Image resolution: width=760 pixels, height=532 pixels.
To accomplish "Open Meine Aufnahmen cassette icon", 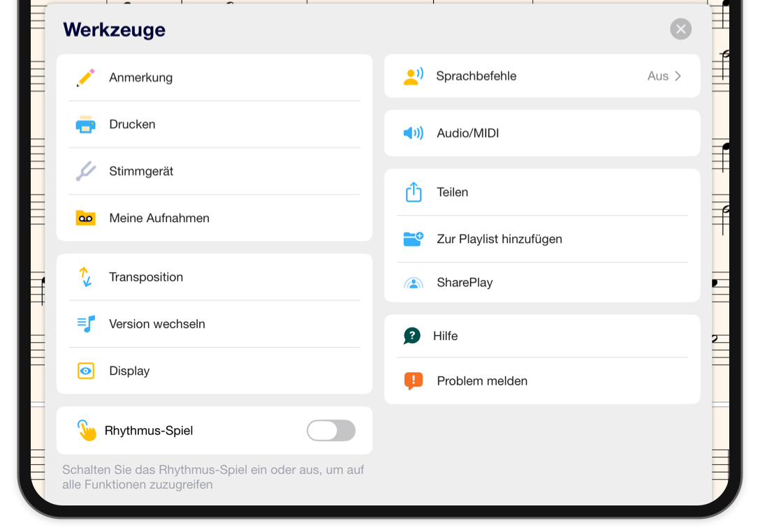I will (x=86, y=218).
